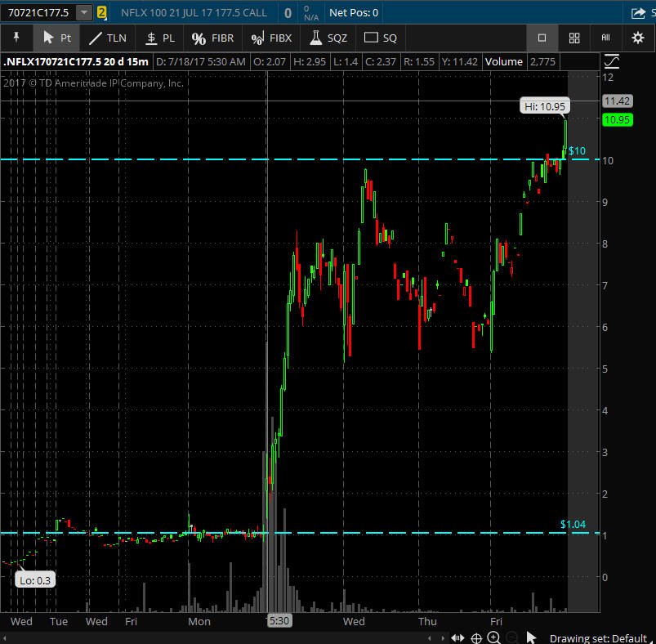
Task: Click the 'NFLX 100 21 JUL 17 177.5 CALL' description
Action: [x=194, y=12]
